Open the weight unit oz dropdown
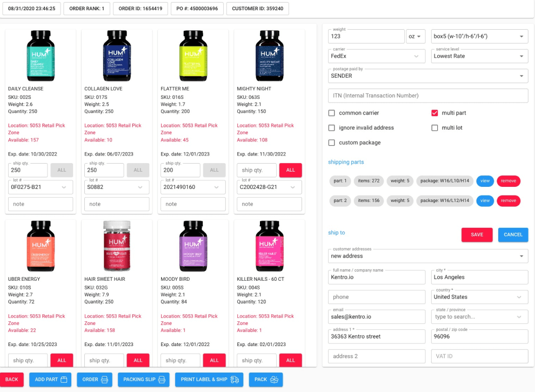This screenshot has width=535, height=392. 415,37
